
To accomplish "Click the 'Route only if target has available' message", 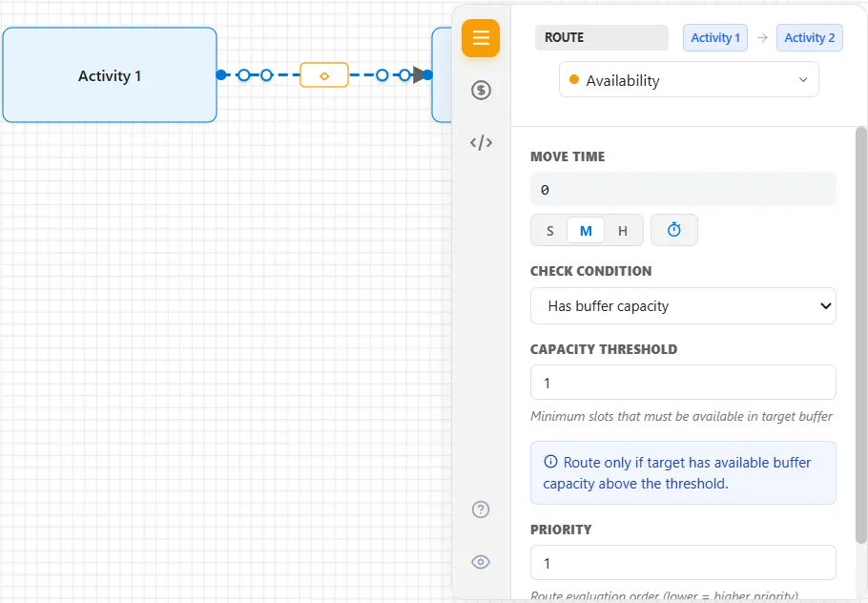I will tap(683, 472).
